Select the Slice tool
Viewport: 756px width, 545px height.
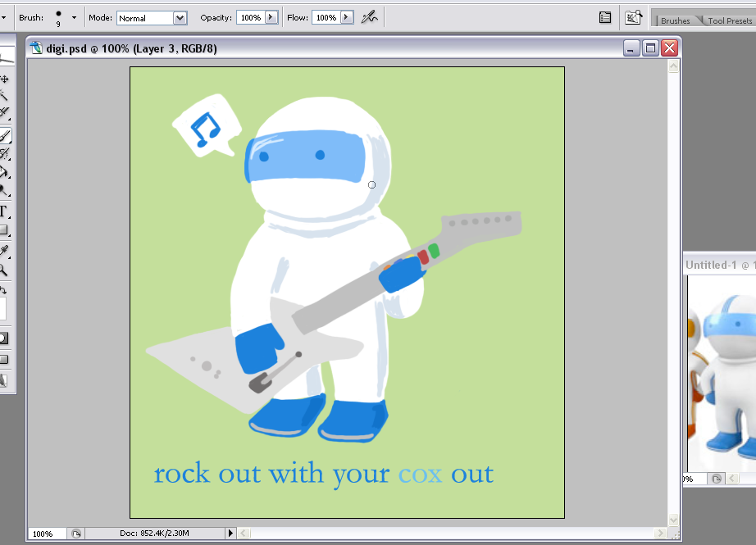click(x=4, y=113)
